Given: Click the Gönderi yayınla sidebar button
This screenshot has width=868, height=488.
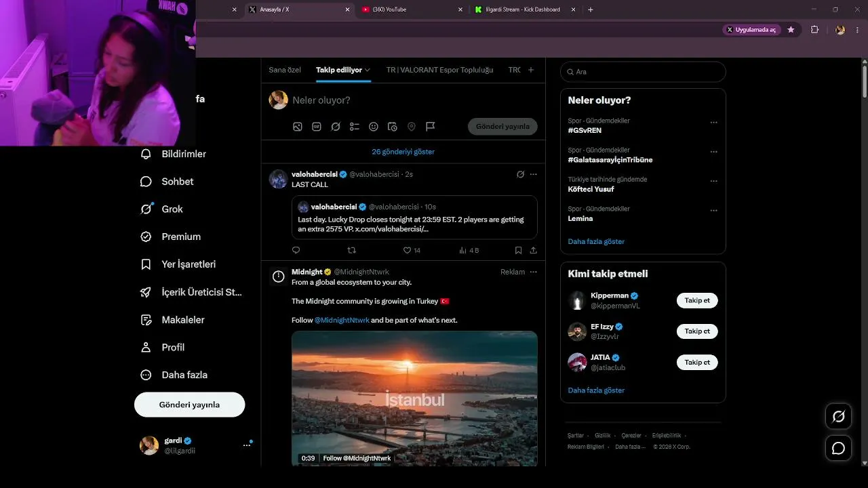Looking at the screenshot, I should [x=189, y=405].
